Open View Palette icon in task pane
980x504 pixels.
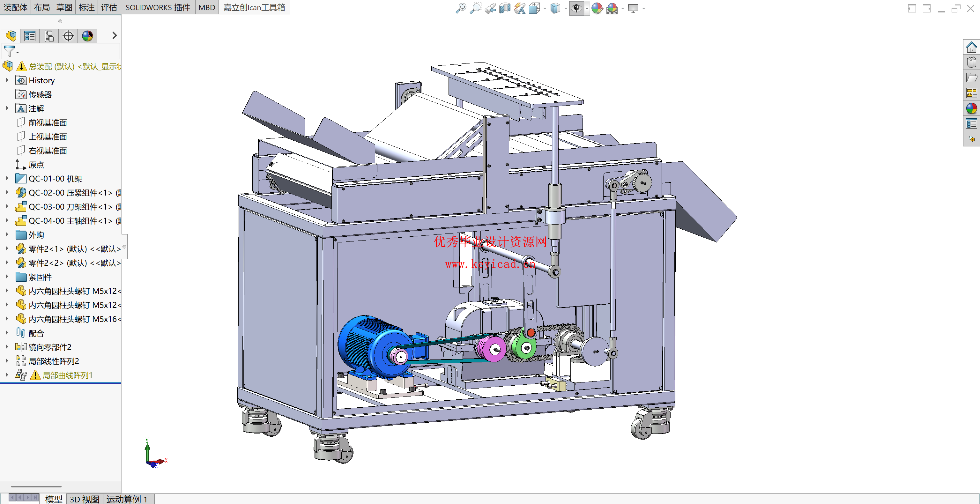[971, 93]
